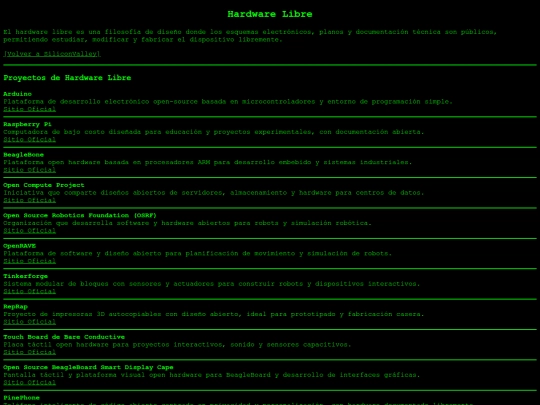Click the BeagleBone description about procesadores ARM
Image resolution: width=540 pixels, height=405 pixels.
(208, 162)
